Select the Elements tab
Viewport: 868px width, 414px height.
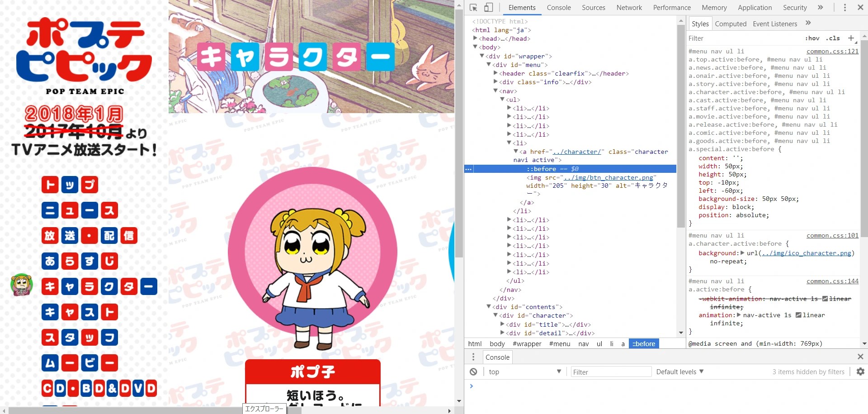point(522,8)
